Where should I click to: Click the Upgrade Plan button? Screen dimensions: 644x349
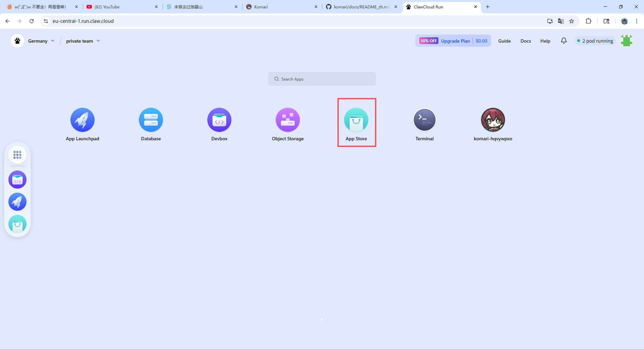pyautogui.click(x=455, y=41)
